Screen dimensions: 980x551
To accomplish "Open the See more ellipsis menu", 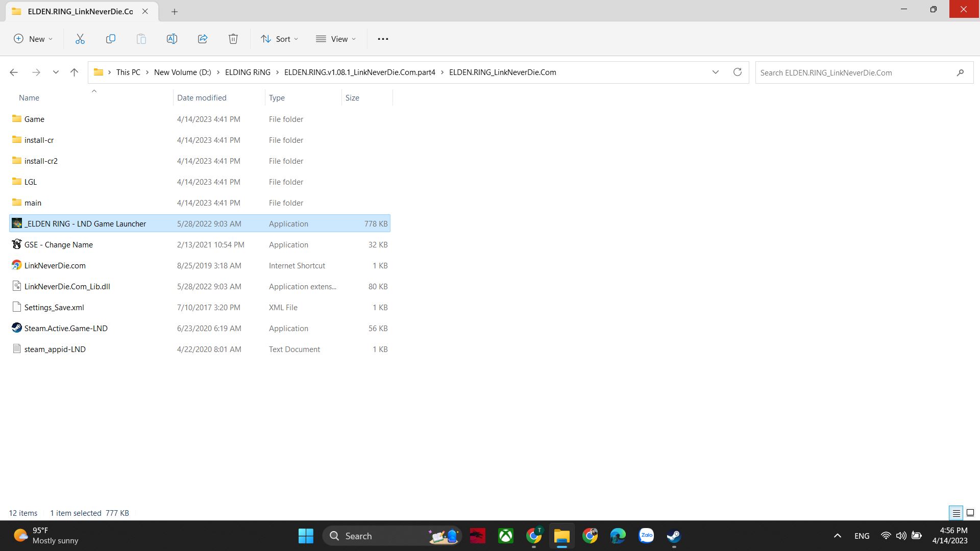I will (383, 39).
